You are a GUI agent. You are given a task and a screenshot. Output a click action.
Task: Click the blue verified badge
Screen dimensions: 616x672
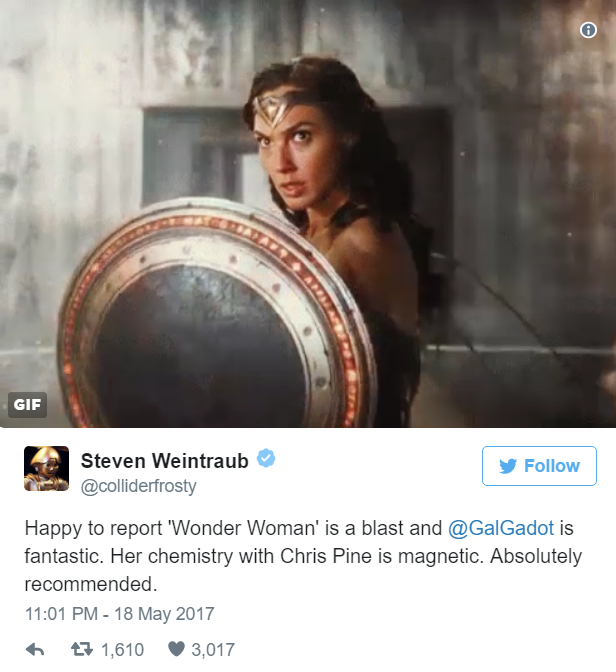pyautogui.click(x=266, y=458)
